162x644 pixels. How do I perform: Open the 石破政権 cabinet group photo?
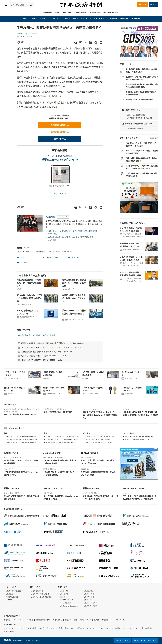[x=30, y=223]
